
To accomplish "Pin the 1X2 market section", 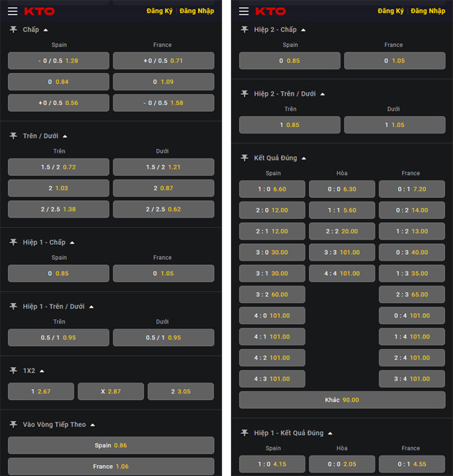I will (13, 370).
